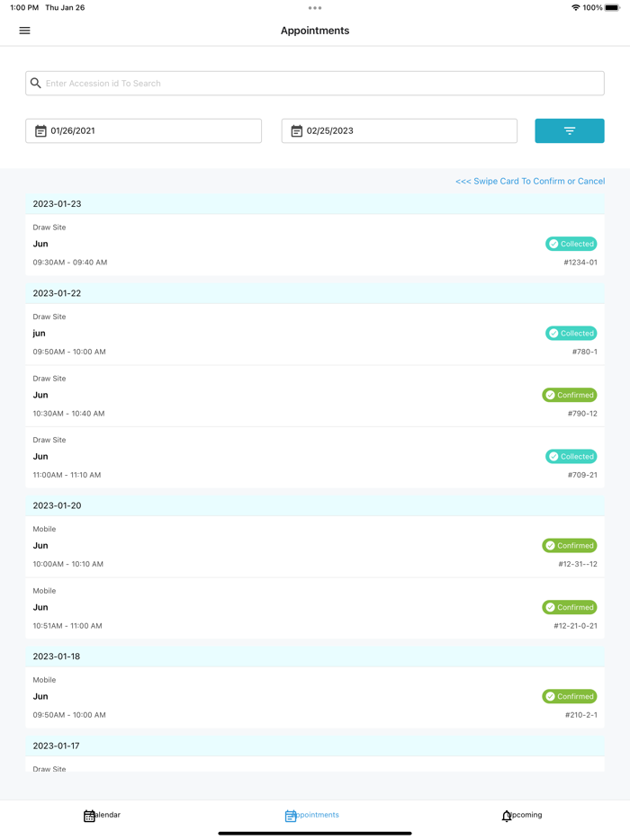Click accession number #210-2-1

581,715
